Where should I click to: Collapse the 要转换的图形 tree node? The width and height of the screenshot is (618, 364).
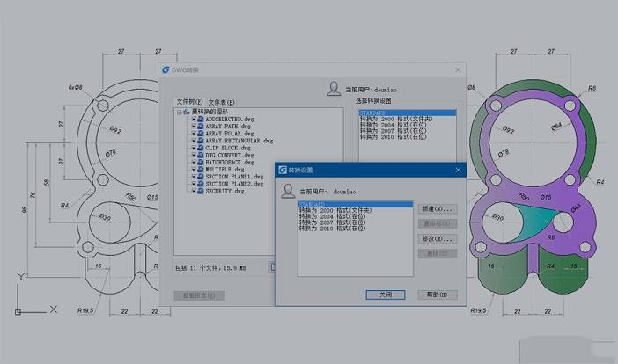pyautogui.click(x=179, y=112)
